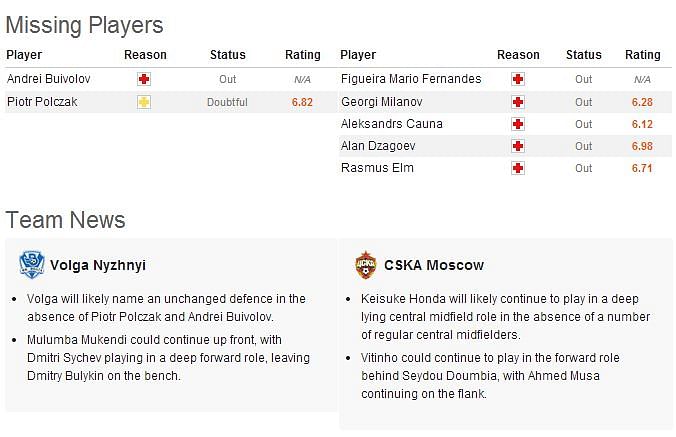Click the Team News section heading
This screenshot has height=437, width=676.
tap(66, 220)
